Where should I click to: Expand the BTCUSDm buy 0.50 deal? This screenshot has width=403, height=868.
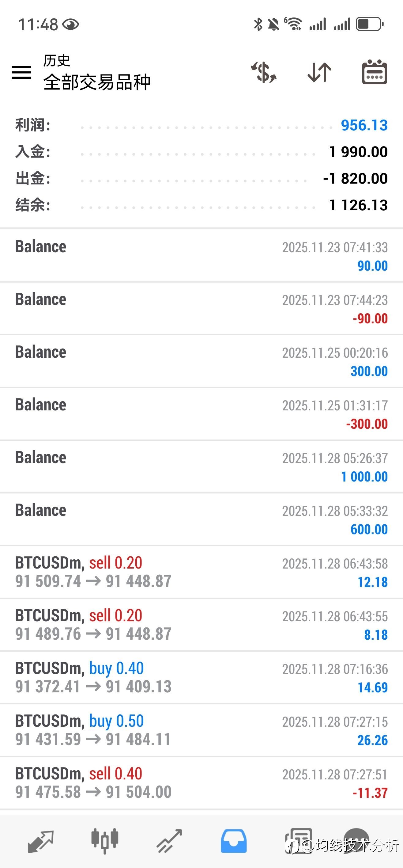[201, 730]
